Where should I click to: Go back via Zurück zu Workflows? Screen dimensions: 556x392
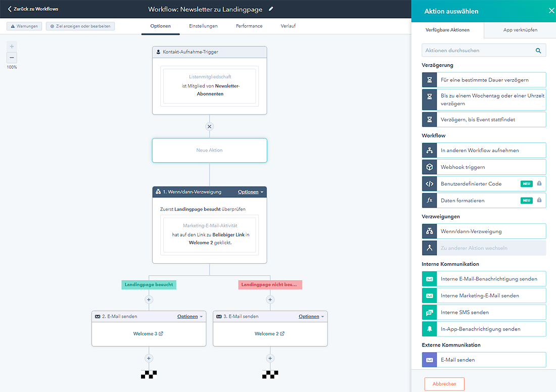(33, 9)
